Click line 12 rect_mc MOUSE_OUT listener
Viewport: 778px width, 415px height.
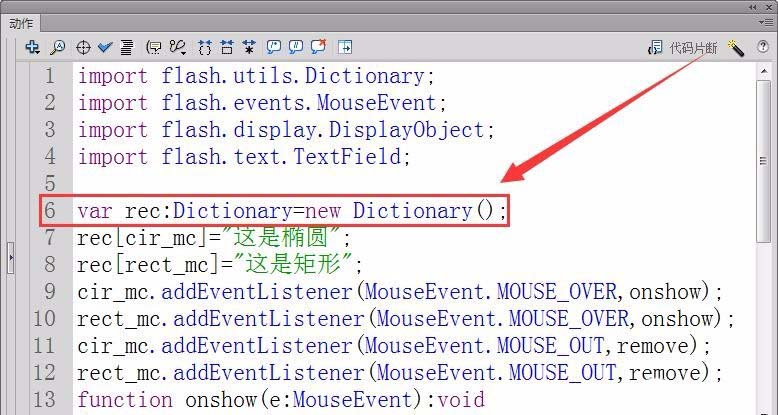coord(399,372)
